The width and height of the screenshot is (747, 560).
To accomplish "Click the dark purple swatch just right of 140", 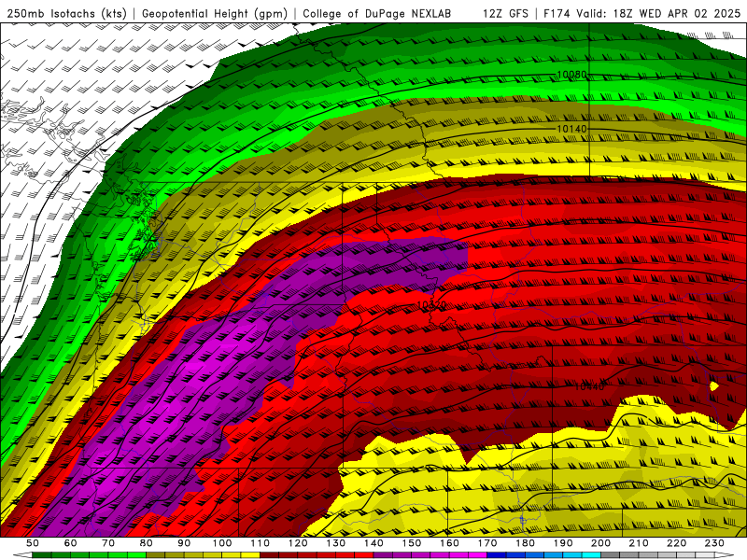I will pyautogui.click(x=383, y=555).
